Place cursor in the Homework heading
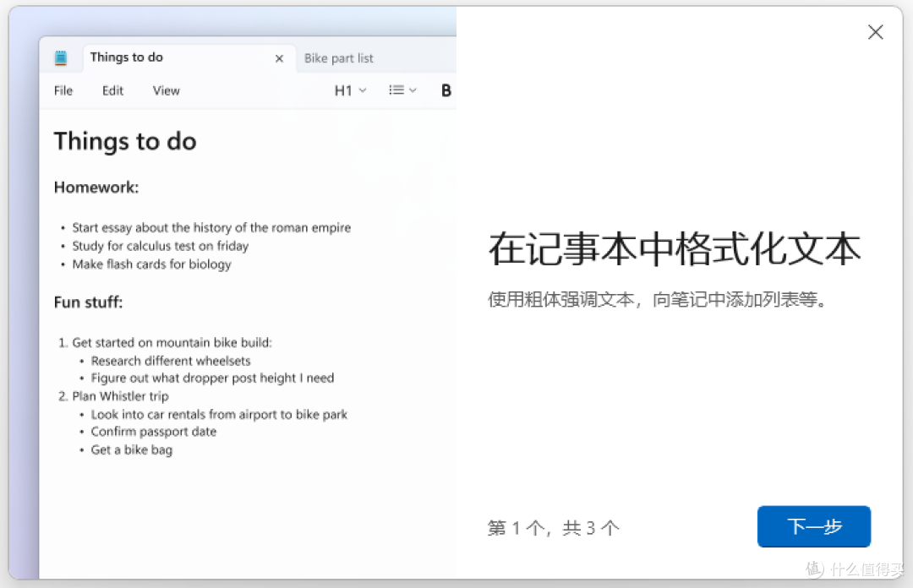 96,187
